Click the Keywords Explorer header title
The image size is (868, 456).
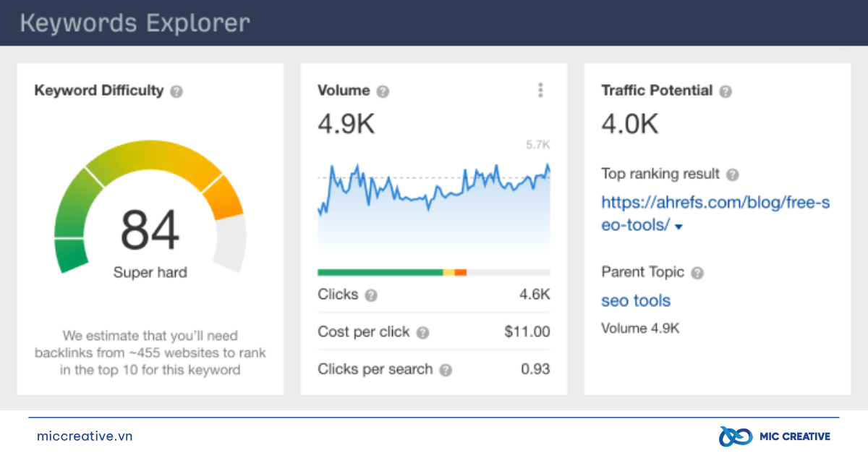135,23
